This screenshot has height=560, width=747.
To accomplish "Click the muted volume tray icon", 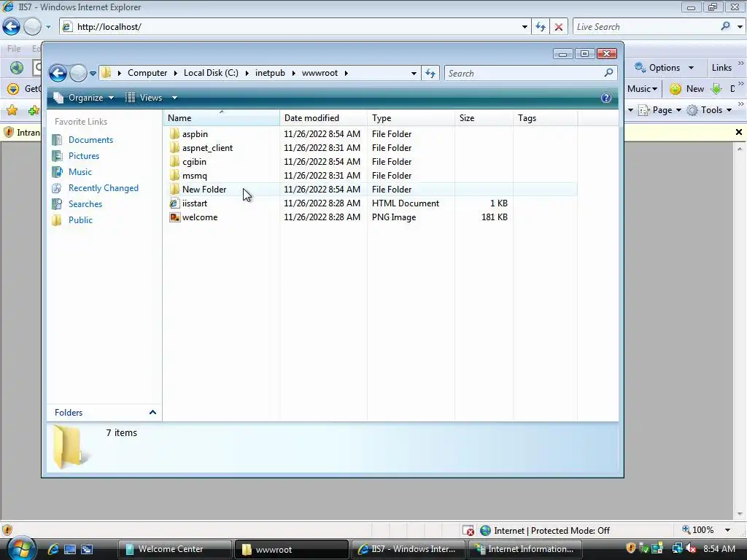I will point(691,548).
